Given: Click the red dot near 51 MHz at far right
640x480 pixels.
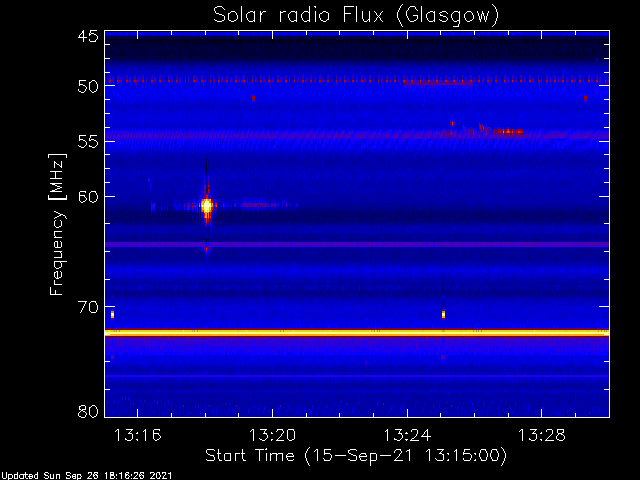Looking at the screenshot, I should pos(585,98).
